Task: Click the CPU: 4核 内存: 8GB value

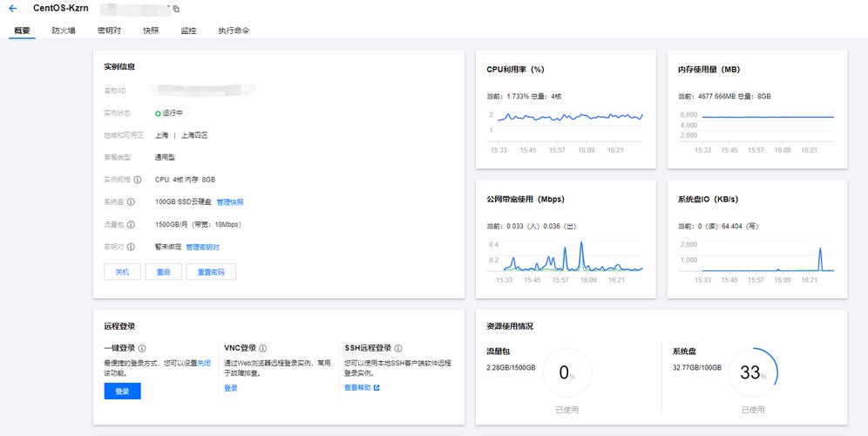Action: [185, 180]
